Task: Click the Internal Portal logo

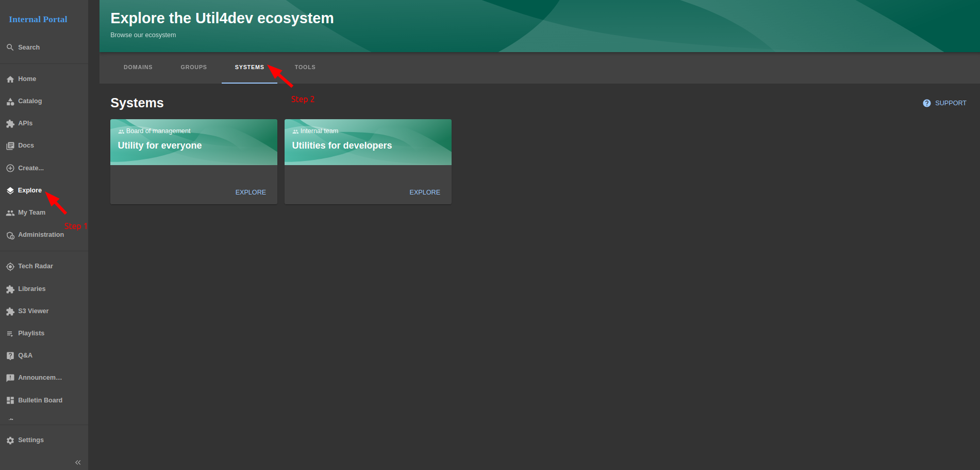Action: [38, 20]
